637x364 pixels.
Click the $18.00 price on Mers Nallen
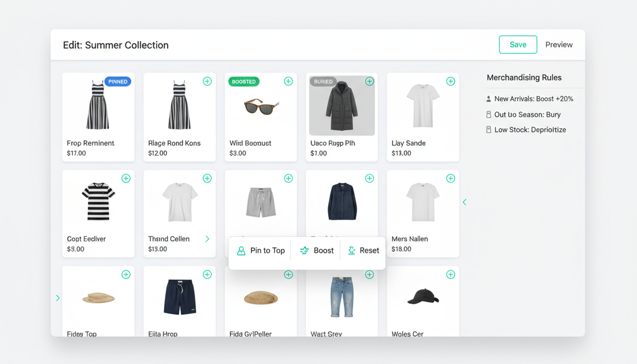click(401, 249)
